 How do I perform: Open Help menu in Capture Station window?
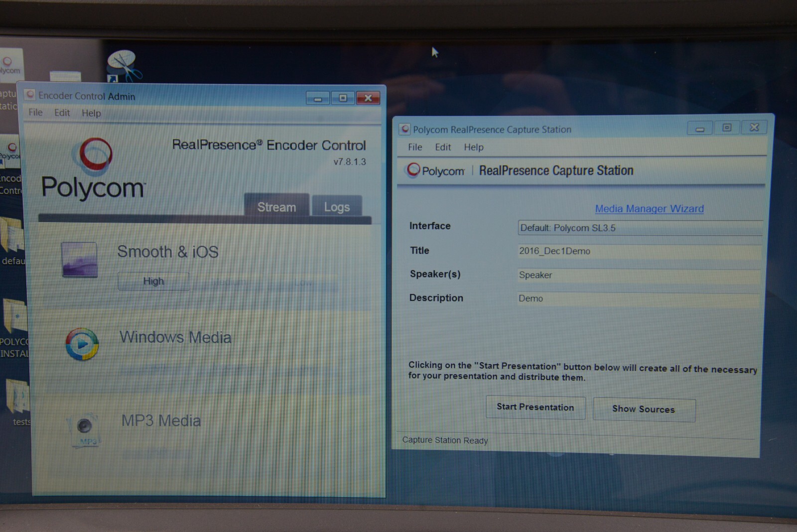click(473, 147)
